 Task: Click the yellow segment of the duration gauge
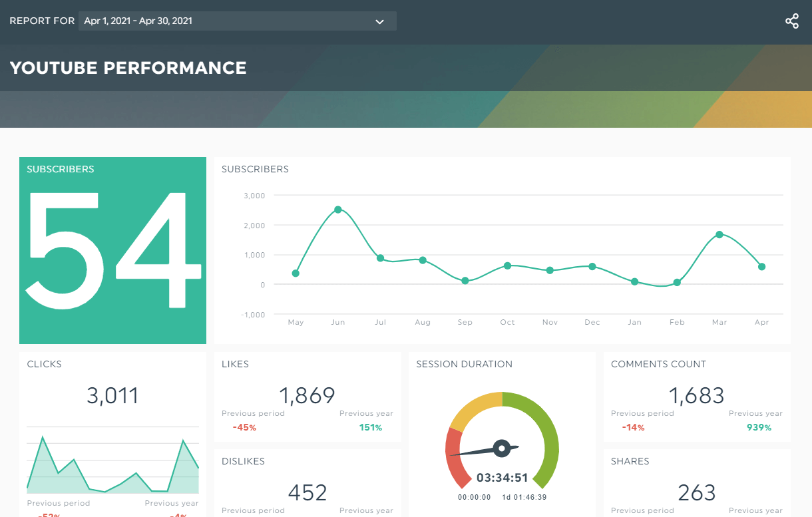coord(475,409)
